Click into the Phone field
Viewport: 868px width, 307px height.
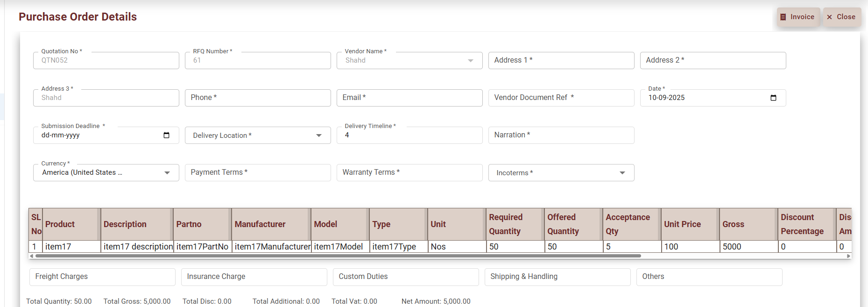click(x=257, y=98)
